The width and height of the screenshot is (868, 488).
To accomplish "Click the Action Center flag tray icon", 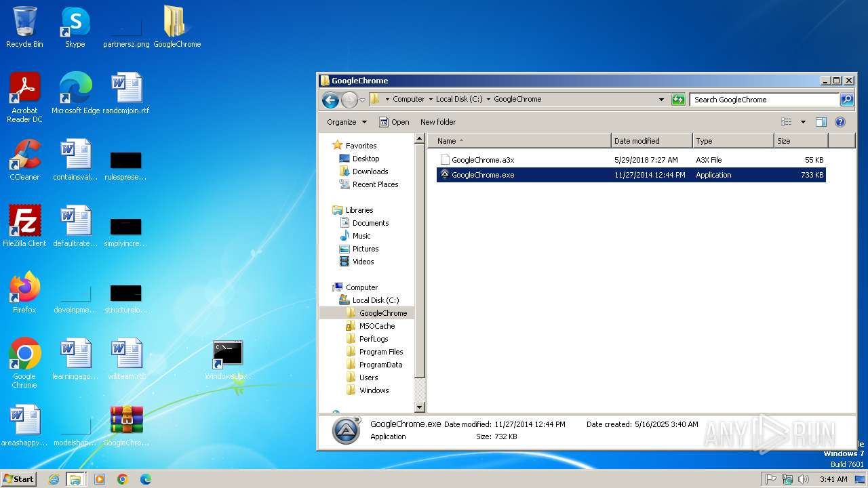I will (771, 479).
